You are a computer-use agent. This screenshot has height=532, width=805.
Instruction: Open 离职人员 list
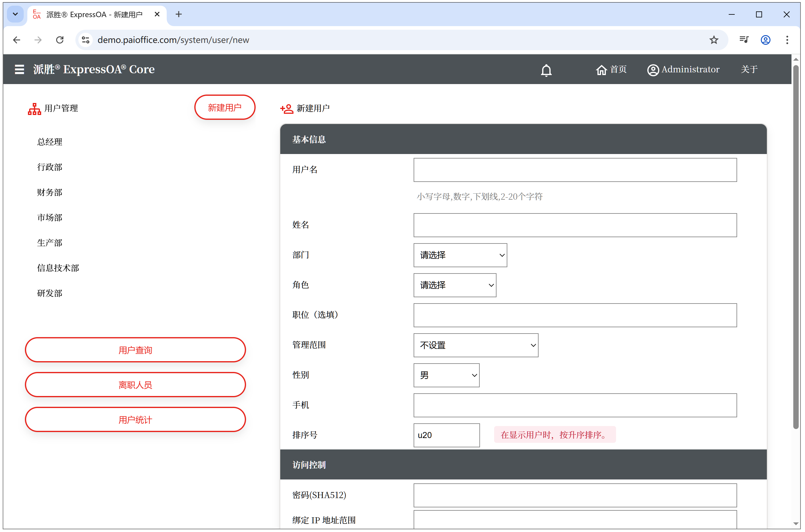pos(135,385)
